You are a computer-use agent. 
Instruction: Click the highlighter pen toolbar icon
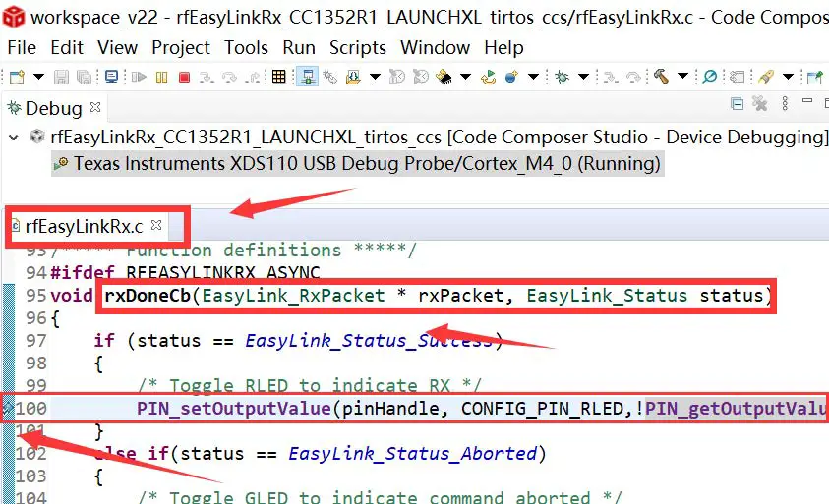(765, 78)
